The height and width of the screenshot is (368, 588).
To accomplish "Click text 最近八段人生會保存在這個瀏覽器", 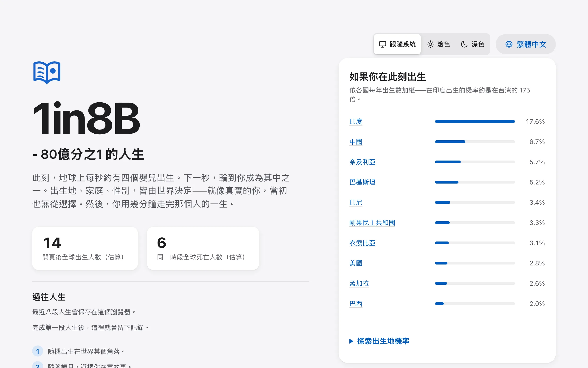I will pyautogui.click(x=84, y=312).
